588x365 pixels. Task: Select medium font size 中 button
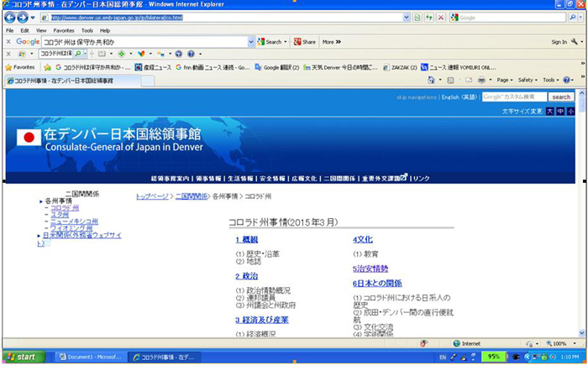click(560, 111)
